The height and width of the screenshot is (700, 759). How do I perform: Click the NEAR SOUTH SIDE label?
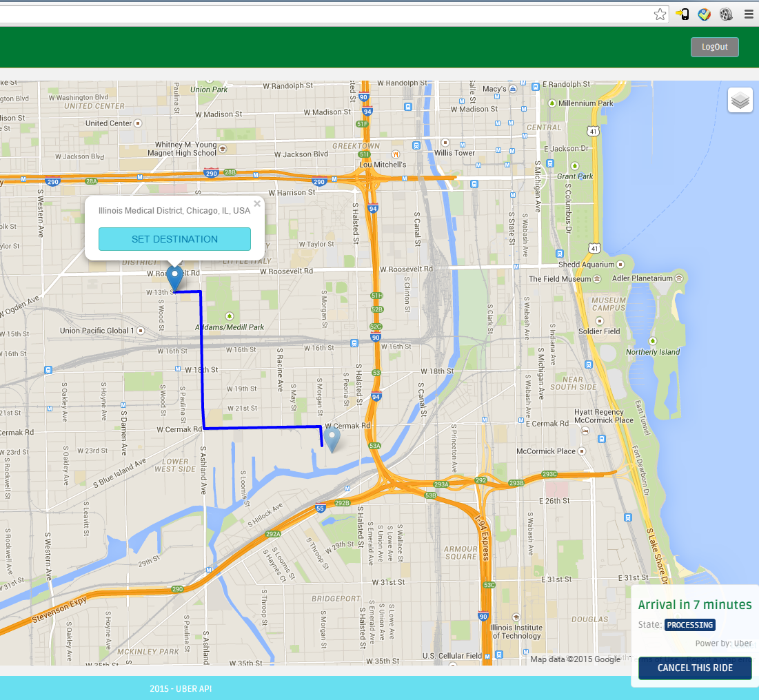point(573,383)
